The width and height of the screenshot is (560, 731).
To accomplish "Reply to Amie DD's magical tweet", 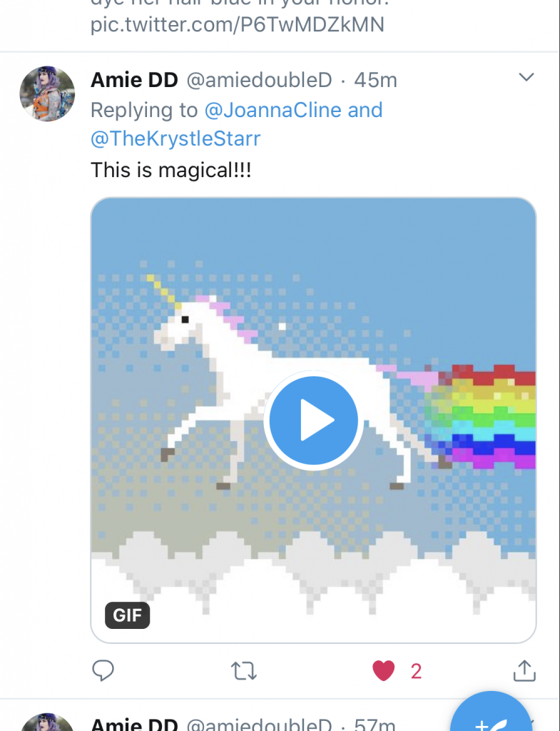I will click(x=103, y=670).
